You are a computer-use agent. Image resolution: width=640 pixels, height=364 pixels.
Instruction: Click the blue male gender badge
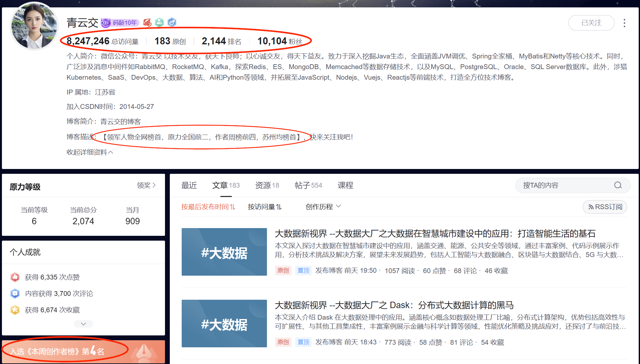pyautogui.click(x=172, y=22)
